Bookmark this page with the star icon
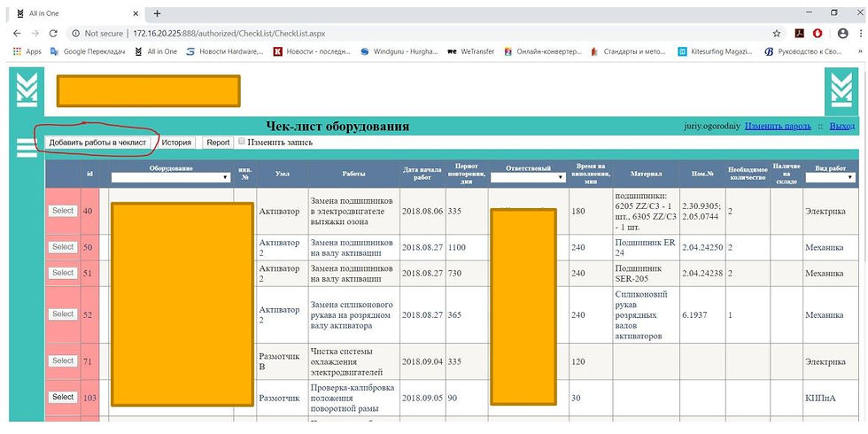Screen dimensions: 868x434 (777, 34)
